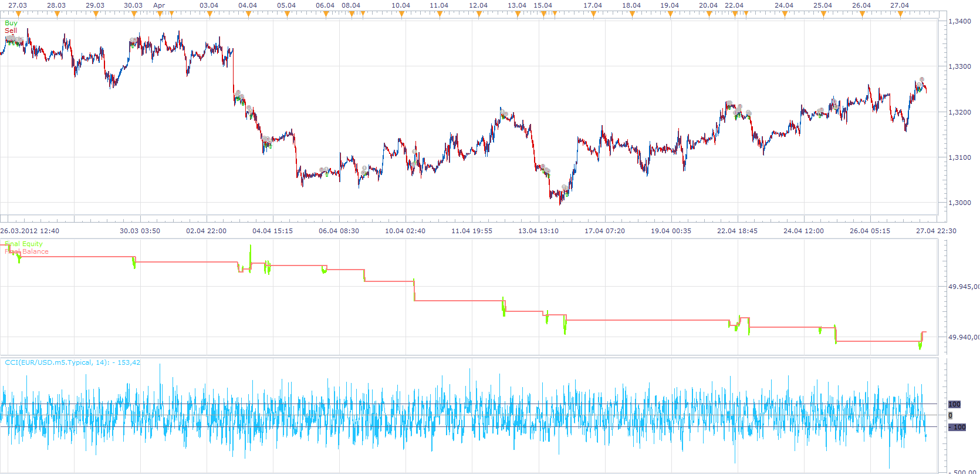Click the 10.04 orange date marker
The height and width of the screenshot is (474, 980).
(x=401, y=14)
